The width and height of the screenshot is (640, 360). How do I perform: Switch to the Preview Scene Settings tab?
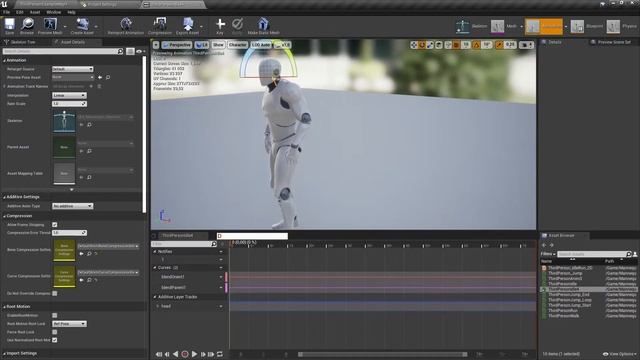coord(613,42)
